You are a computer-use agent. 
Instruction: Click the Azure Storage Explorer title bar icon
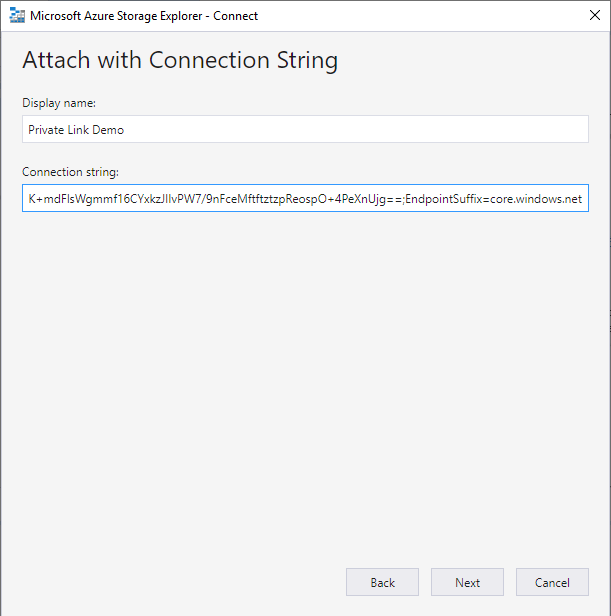[17, 16]
